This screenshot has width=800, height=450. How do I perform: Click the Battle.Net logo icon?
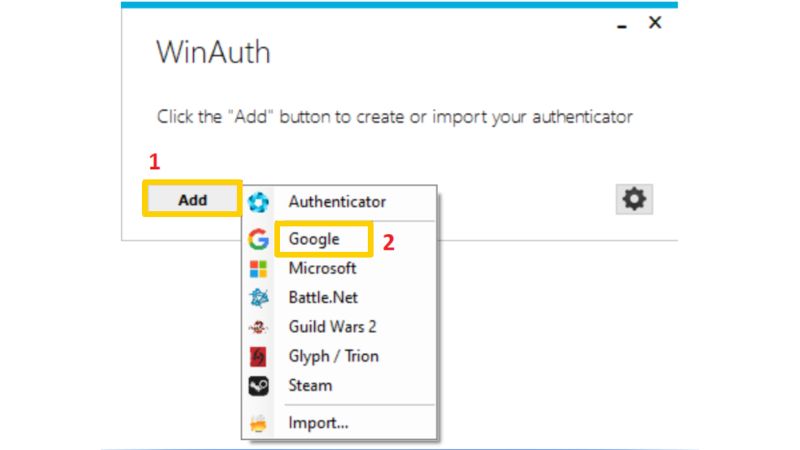[x=259, y=298]
